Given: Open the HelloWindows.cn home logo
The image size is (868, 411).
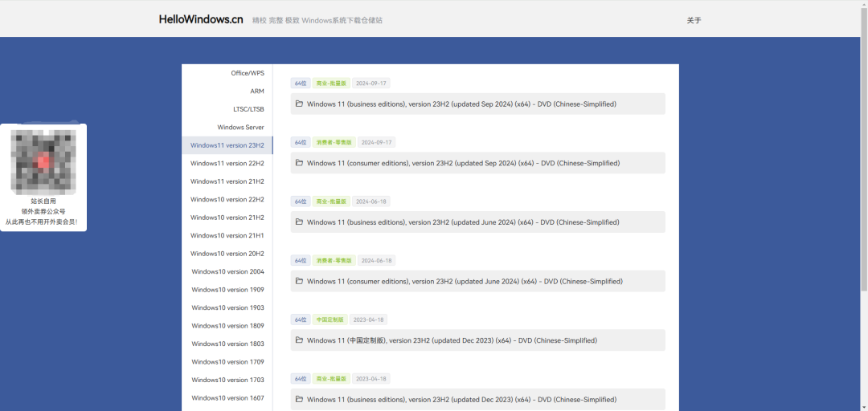Looking at the screenshot, I should (200, 19).
